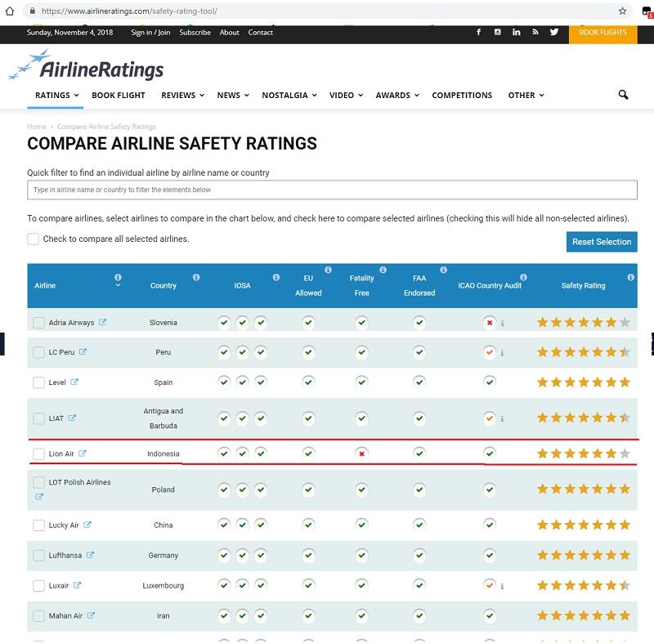Enable 'Check to compare all selected airlines'
This screenshot has width=654, height=644.
[34, 239]
